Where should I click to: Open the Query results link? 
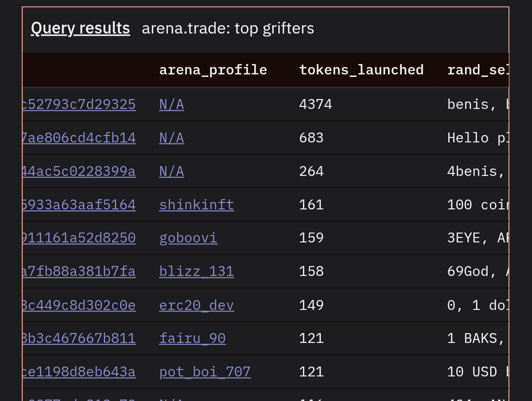coord(80,28)
